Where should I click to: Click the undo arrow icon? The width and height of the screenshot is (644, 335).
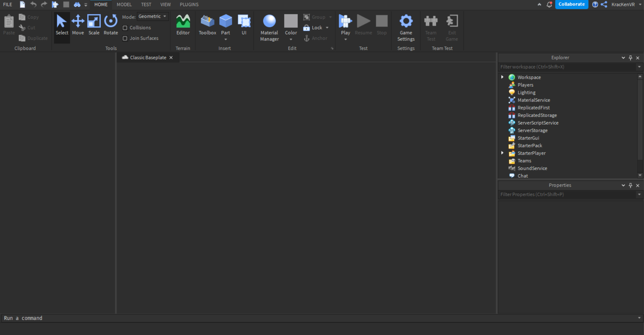33,4
